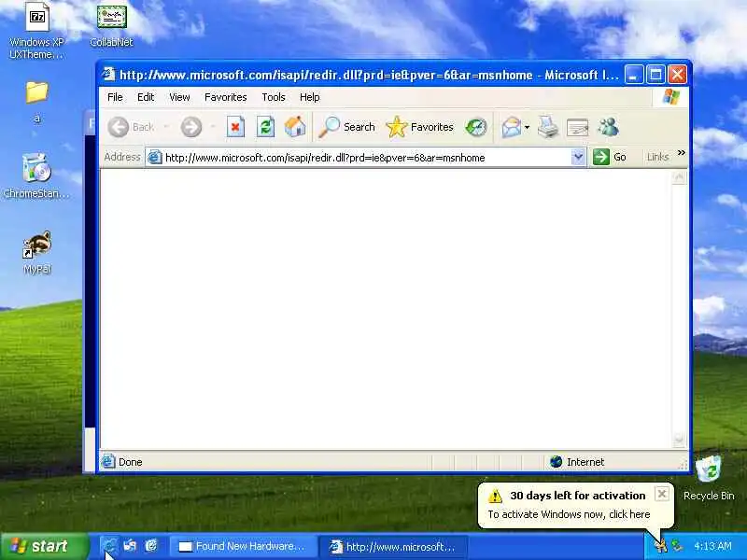The height and width of the screenshot is (560, 747).
Task: Open the Edit menu
Action: 146,97
